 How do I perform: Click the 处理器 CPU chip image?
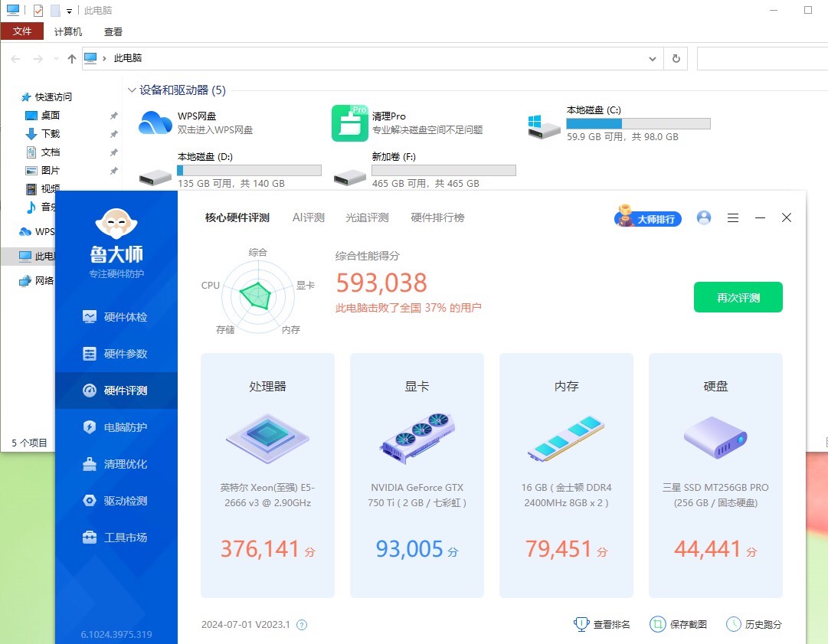[x=268, y=438]
